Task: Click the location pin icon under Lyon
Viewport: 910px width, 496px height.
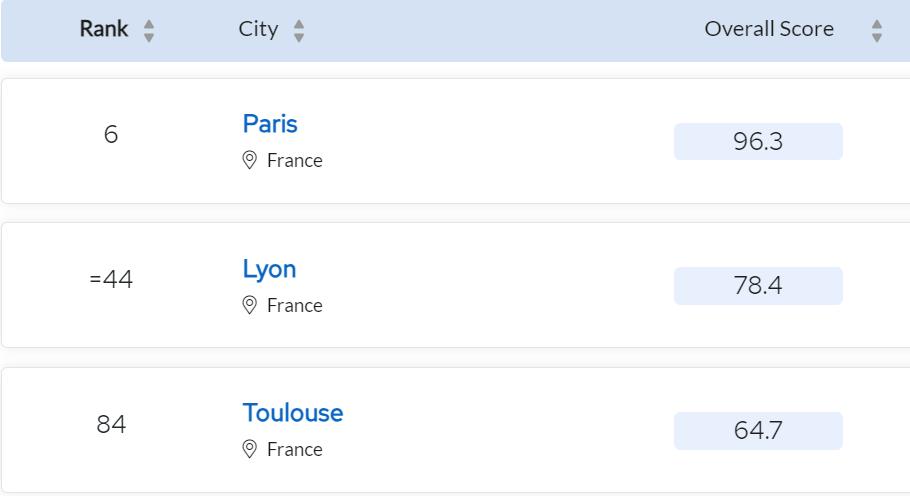Action: (x=250, y=305)
